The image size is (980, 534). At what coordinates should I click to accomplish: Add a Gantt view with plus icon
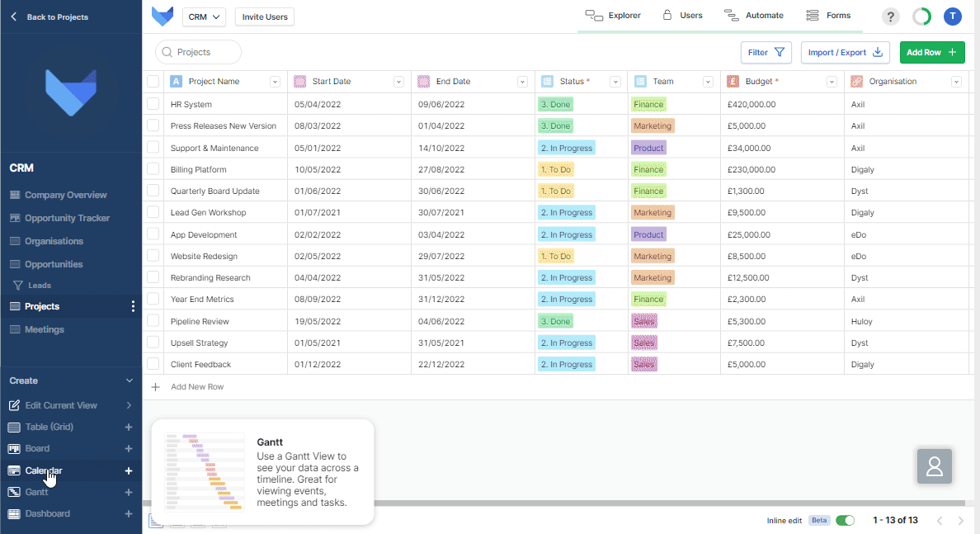click(128, 492)
